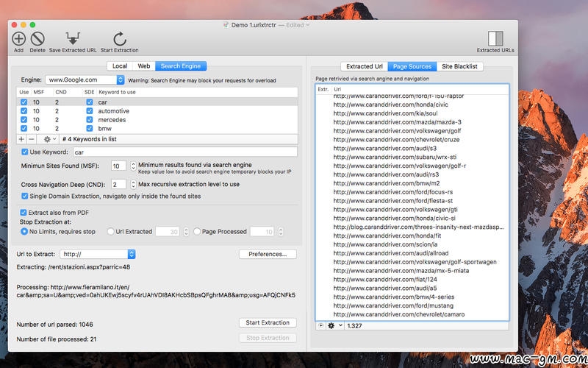Screen dimensions: 588x368
Task: Open the Engine www.Google.com dropdown
Action: 85,79
